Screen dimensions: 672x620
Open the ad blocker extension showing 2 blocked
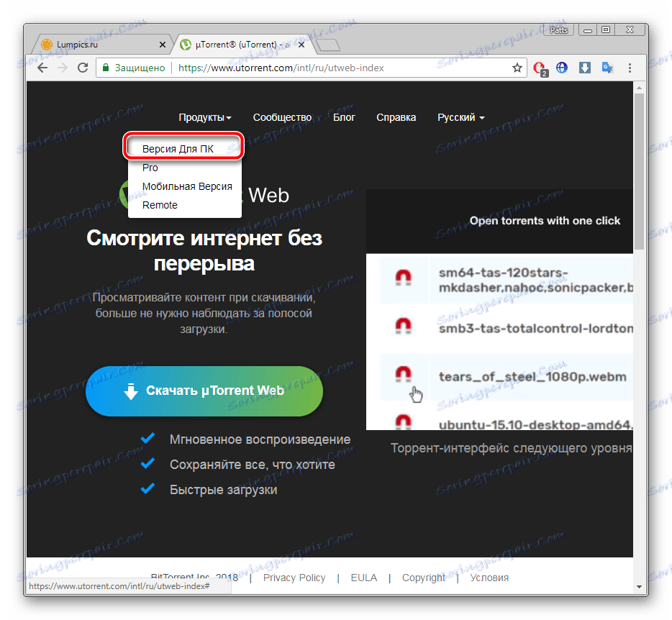540,67
